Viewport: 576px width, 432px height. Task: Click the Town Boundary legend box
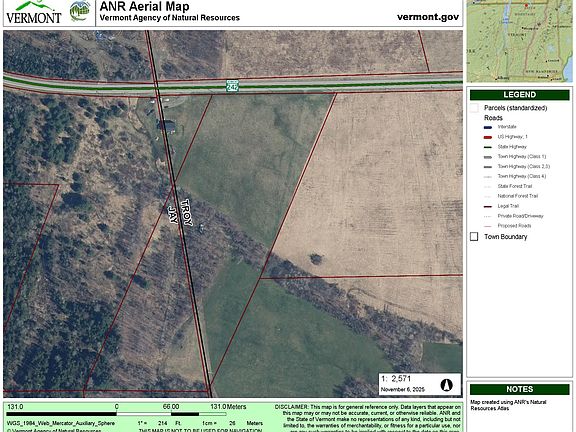pyautogui.click(x=474, y=236)
